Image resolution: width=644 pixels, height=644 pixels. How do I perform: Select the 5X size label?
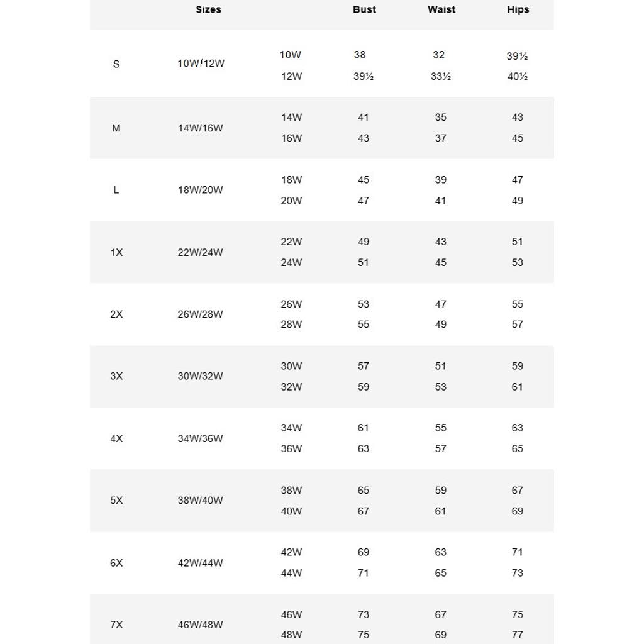[116, 501]
